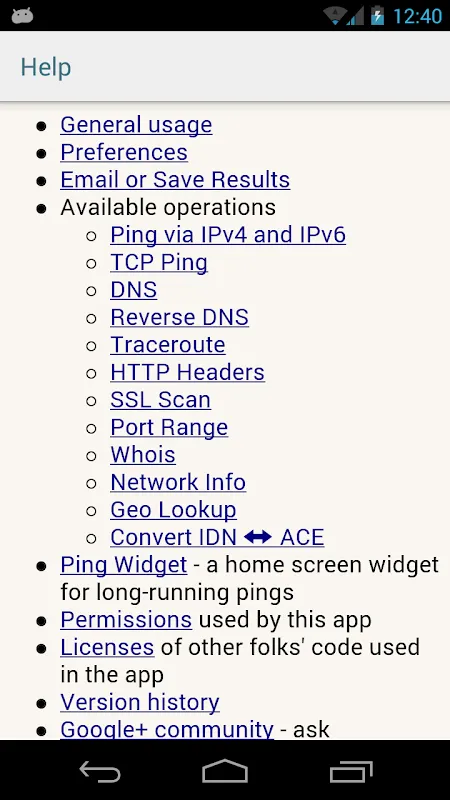Viewport: 450px width, 800px height.
Task: Open the Convert IDN to ACE link
Action: (217, 538)
